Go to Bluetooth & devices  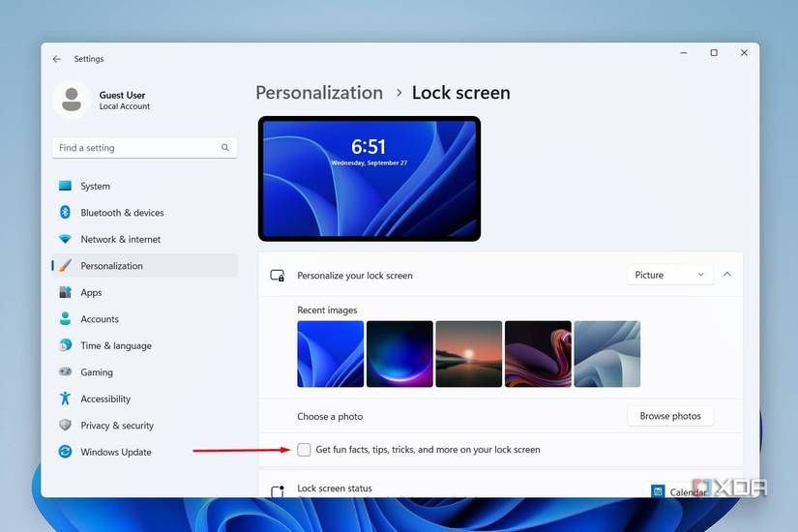tap(144, 212)
